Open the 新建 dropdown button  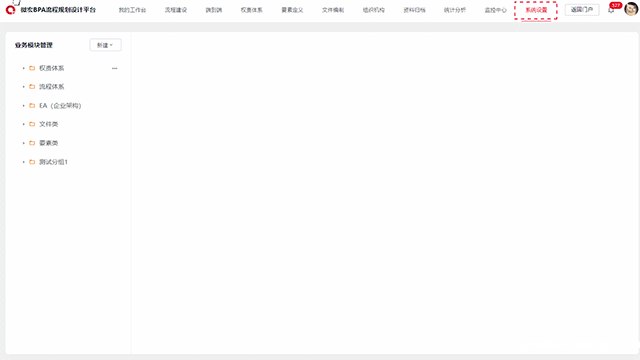(x=105, y=45)
